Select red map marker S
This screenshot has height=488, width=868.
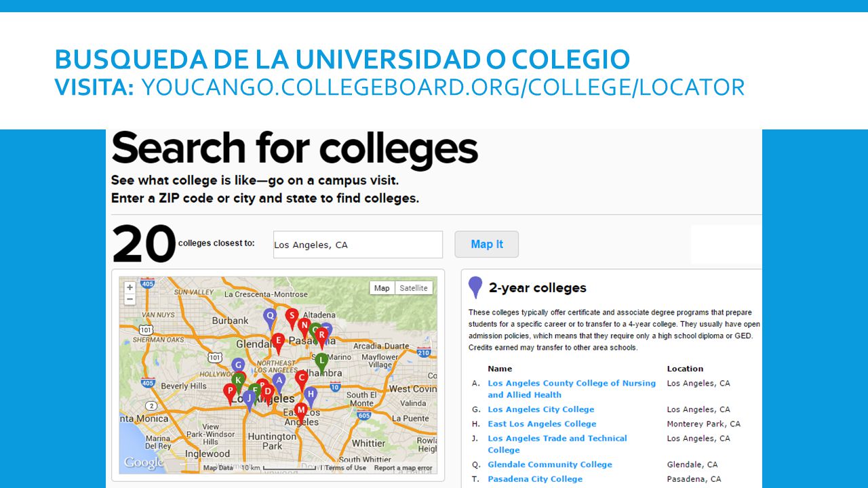pyautogui.click(x=292, y=319)
